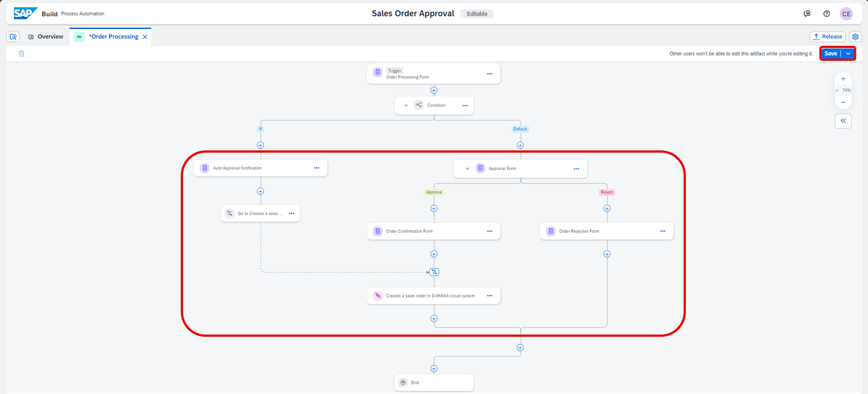This screenshot has width=868, height=394.
Task: Click the Save button
Action: [x=831, y=54]
